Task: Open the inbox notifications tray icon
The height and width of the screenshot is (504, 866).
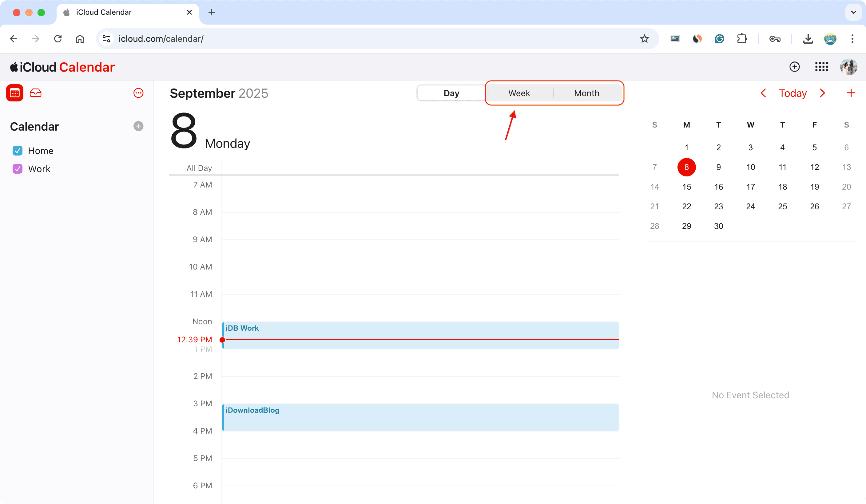Action: [x=35, y=93]
